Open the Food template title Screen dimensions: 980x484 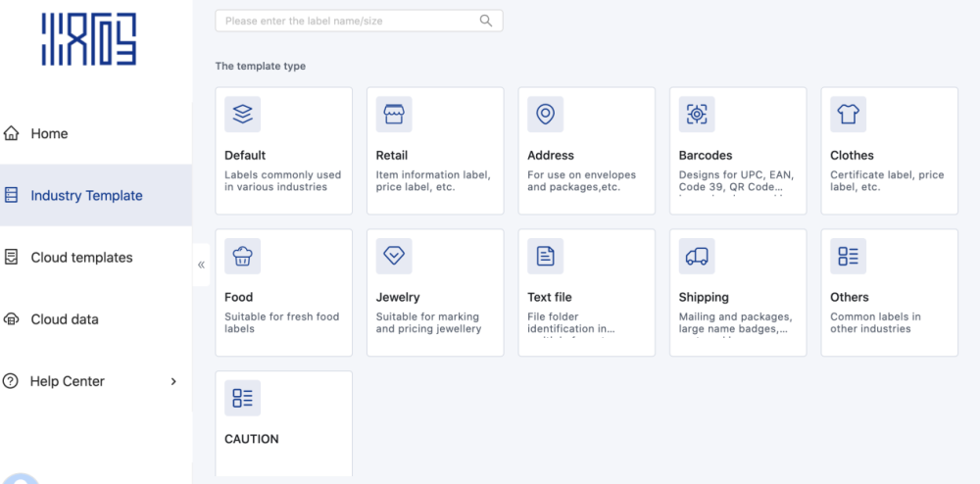click(239, 297)
